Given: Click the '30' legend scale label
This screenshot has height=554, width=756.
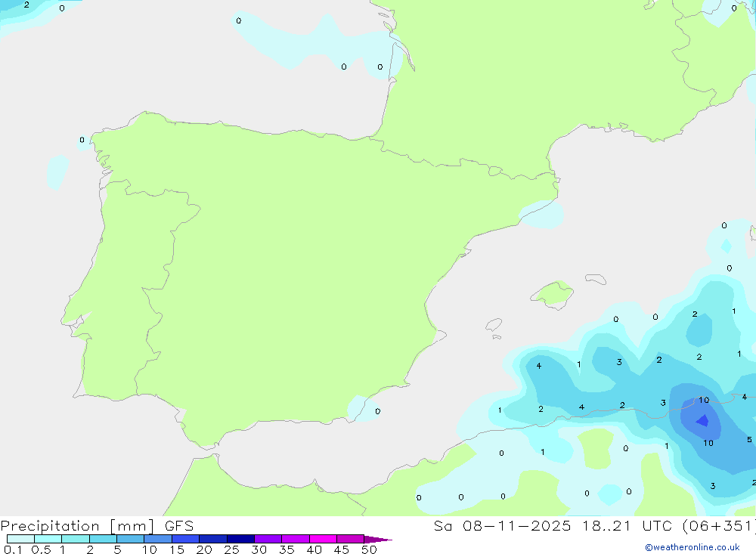Looking at the screenshot, I should click(x=259, y=549).
